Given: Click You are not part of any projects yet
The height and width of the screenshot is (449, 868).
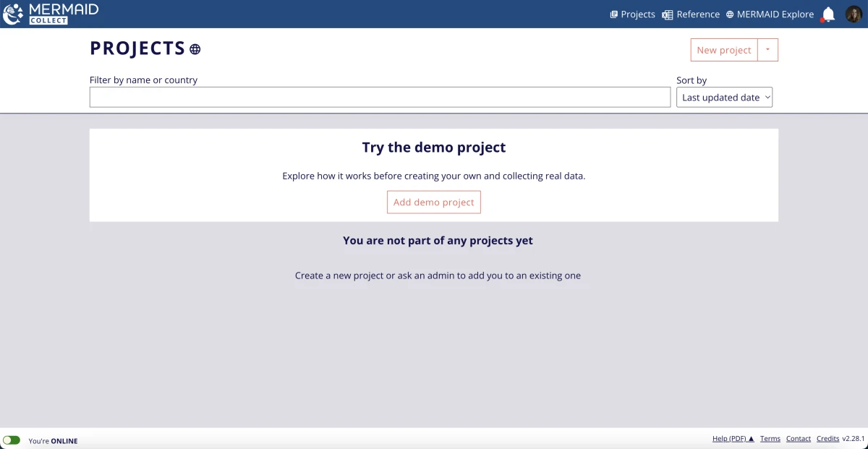Looking at the screenshot, I should point(438,241).
